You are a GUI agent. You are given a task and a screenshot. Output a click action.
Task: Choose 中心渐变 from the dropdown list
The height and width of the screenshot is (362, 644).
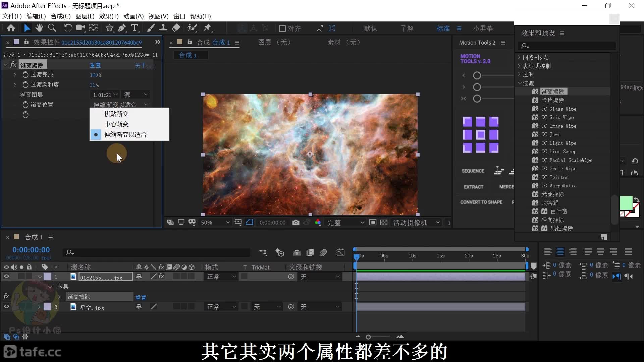(x=129, y=124)
